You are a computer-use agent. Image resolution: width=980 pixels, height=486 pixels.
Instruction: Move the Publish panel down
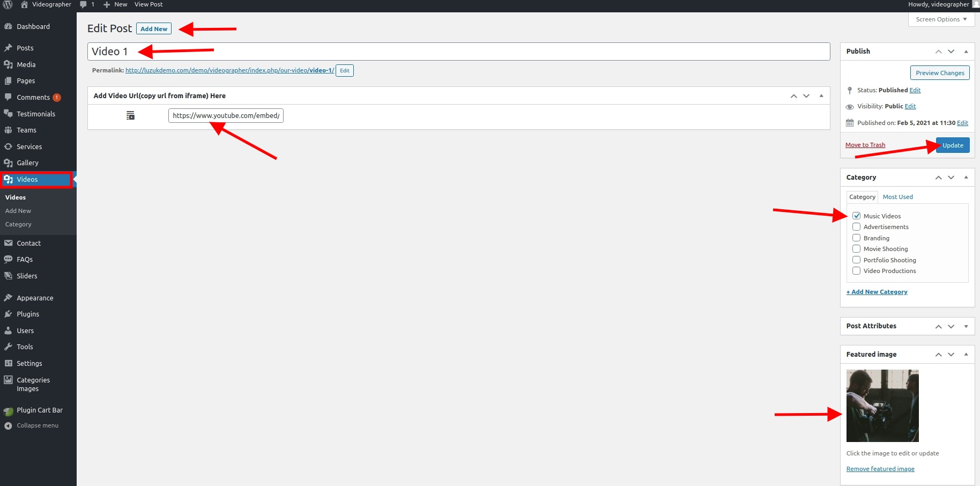click(x=951, y=51)
